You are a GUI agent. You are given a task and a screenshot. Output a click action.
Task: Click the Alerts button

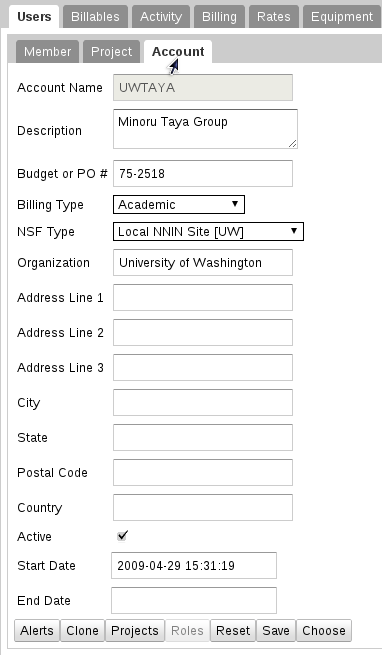[x=37, y=630]
